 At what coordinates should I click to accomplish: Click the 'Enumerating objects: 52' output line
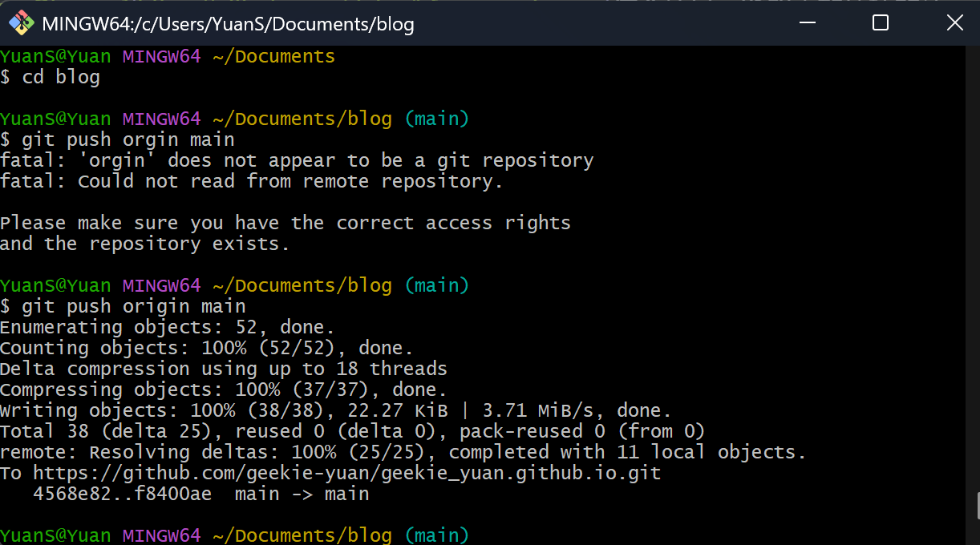point(167,328)
